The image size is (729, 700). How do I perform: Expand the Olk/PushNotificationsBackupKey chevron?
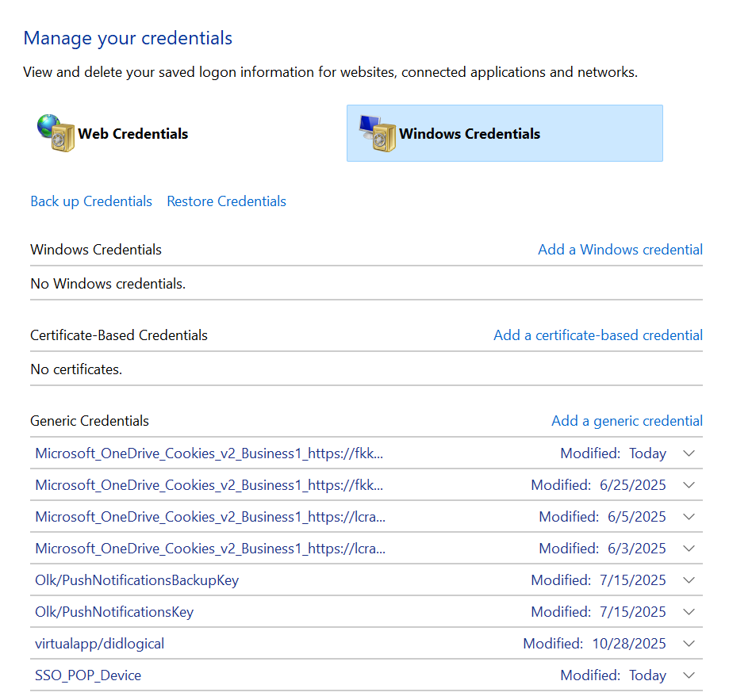(x=689, y=580)
